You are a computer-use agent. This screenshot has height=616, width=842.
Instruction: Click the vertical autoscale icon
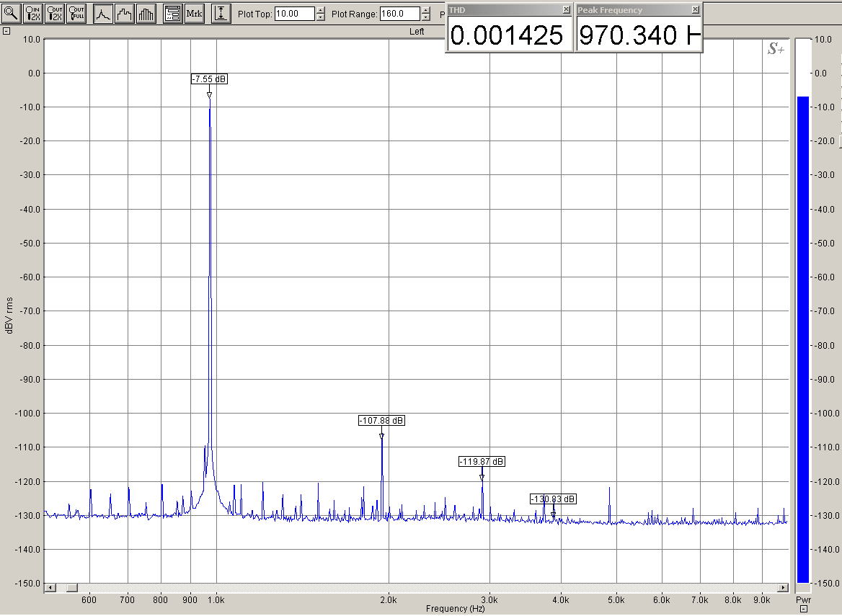[221, 14]
